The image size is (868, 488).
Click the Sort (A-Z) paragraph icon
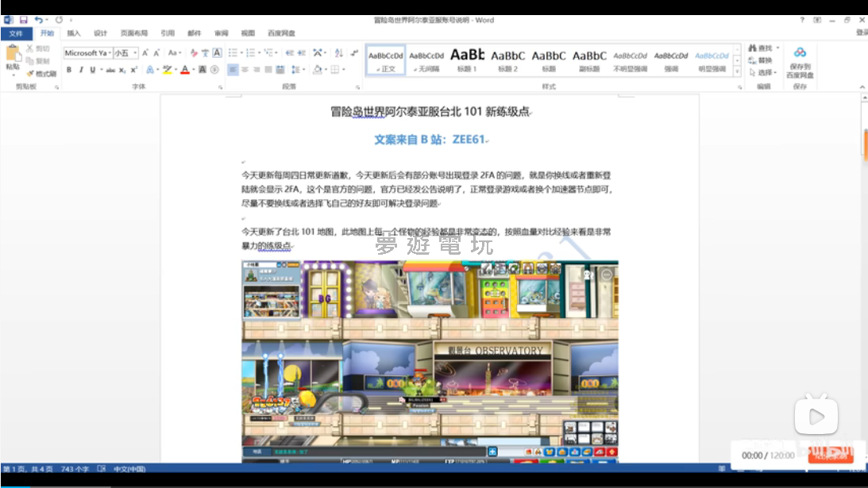pyautogui.click(x=338, y=53)
